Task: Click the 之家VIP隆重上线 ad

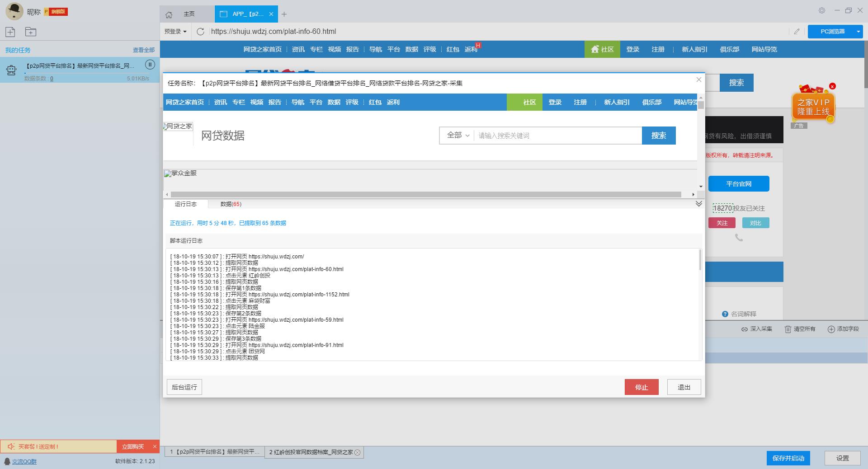Action: point(813,107)
